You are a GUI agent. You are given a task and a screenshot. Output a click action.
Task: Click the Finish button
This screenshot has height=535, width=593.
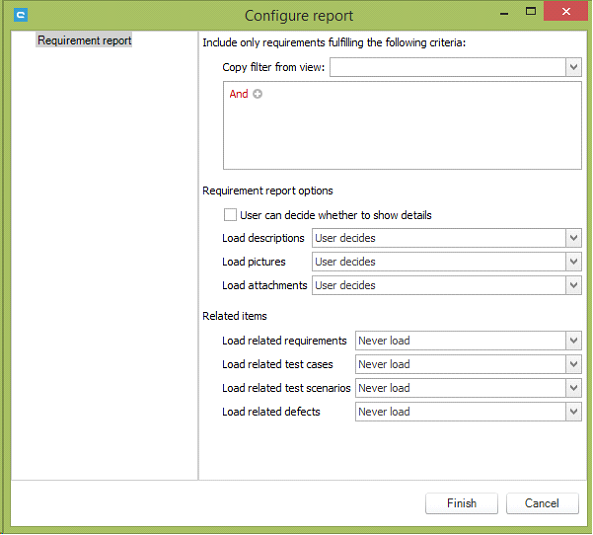[461, 503]
